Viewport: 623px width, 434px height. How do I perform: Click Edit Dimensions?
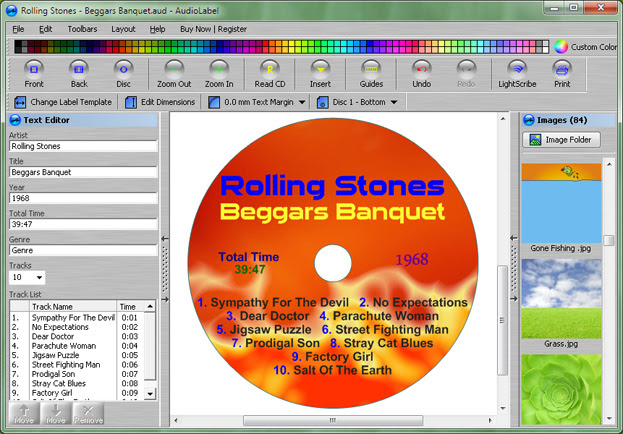(x=160, y=102)
